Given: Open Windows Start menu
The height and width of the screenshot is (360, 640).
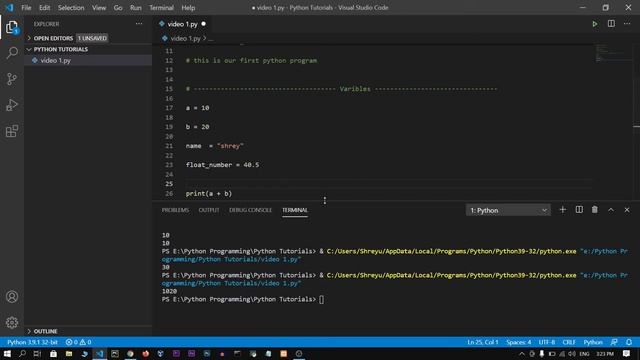Looking at the screenshot, I should 7,353.
